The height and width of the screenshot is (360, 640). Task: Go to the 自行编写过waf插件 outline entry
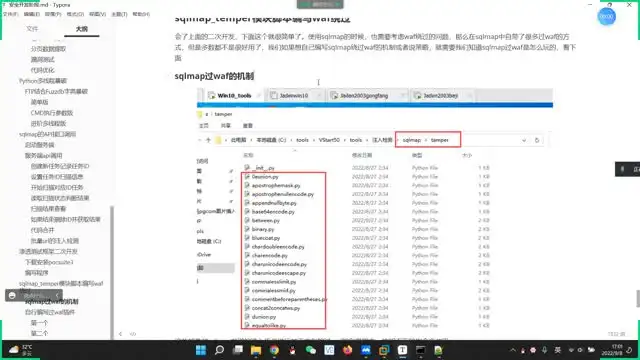(x=50, y=312)
